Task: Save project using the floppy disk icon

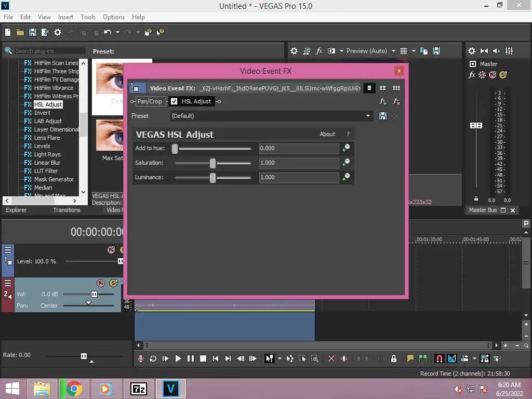Action: pyautogui.click(x=33, y=32)
